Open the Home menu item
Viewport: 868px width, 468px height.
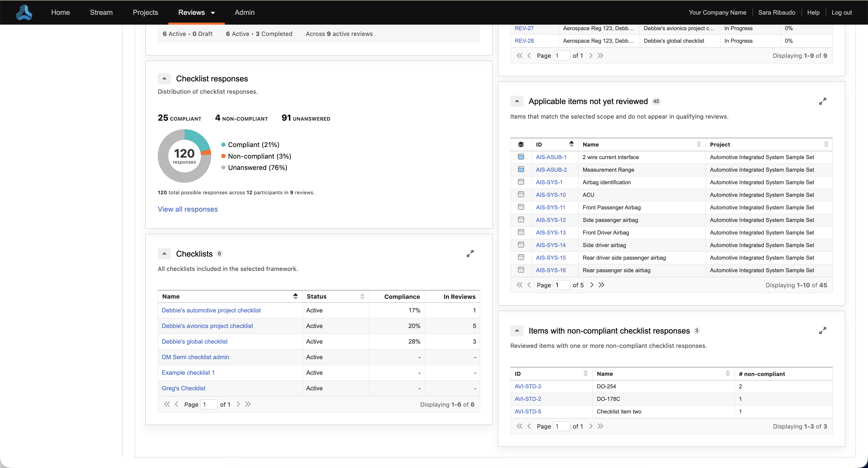click(60, 13)
